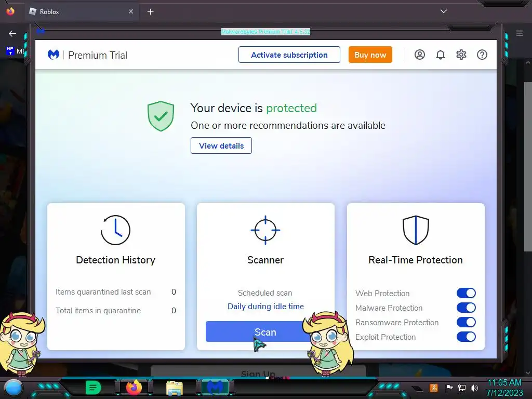Click the Ransomware Protection label
532x399 pixels.
point(397,322)
